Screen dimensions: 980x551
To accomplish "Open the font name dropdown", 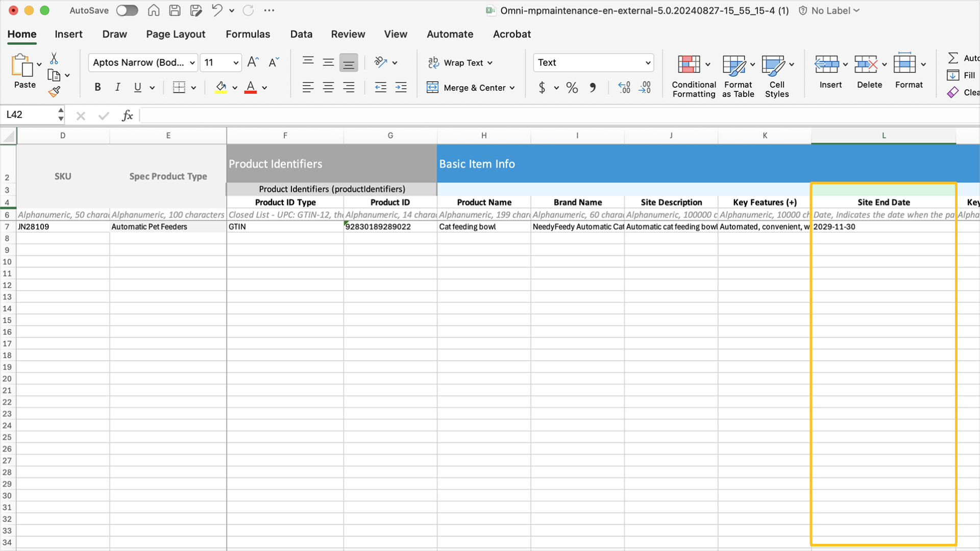I will (192, 63).
